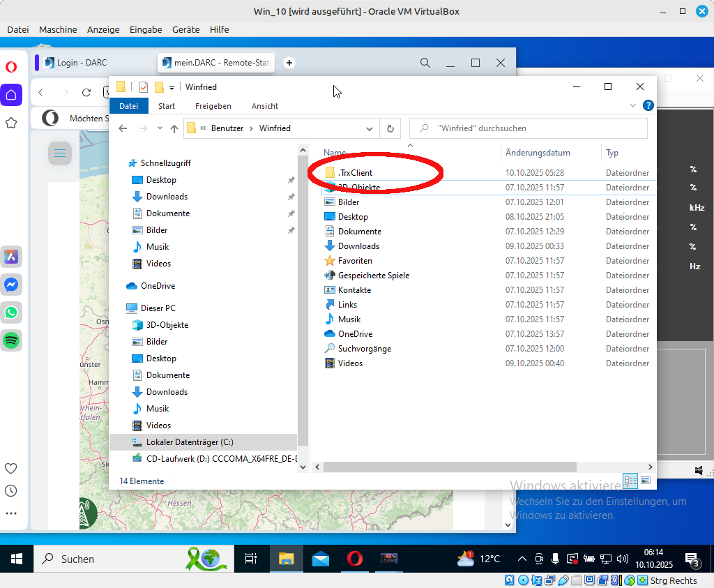Image resolution: width=714 pixels, height=588 pixels.
Task: Select Lokaler Datenträger (C:) in navigation pane
Action: [190, 442]
